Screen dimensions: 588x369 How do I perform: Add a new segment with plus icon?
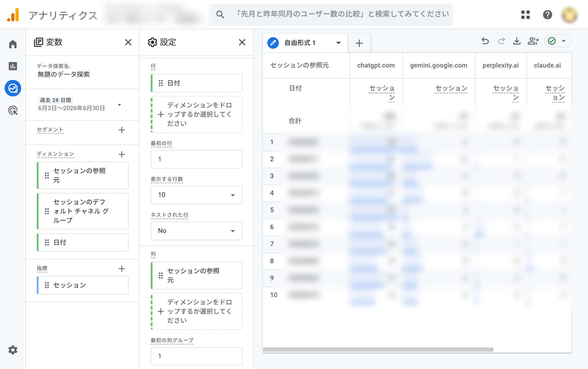click(x=122, y=130)
